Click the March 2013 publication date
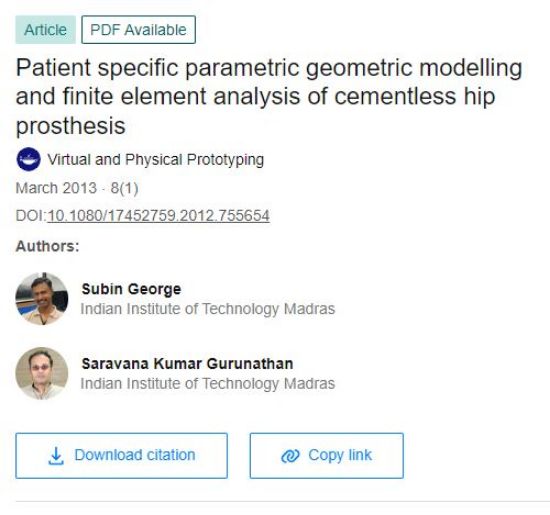The width and height of the screenshot is (550, 515). click(x=56, y=188)
